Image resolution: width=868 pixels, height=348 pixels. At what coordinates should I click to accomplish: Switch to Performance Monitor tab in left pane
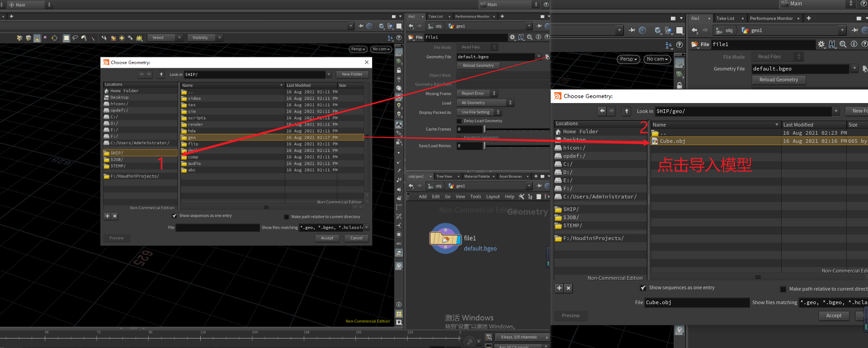pyautogui.click(x=472, y=17)
